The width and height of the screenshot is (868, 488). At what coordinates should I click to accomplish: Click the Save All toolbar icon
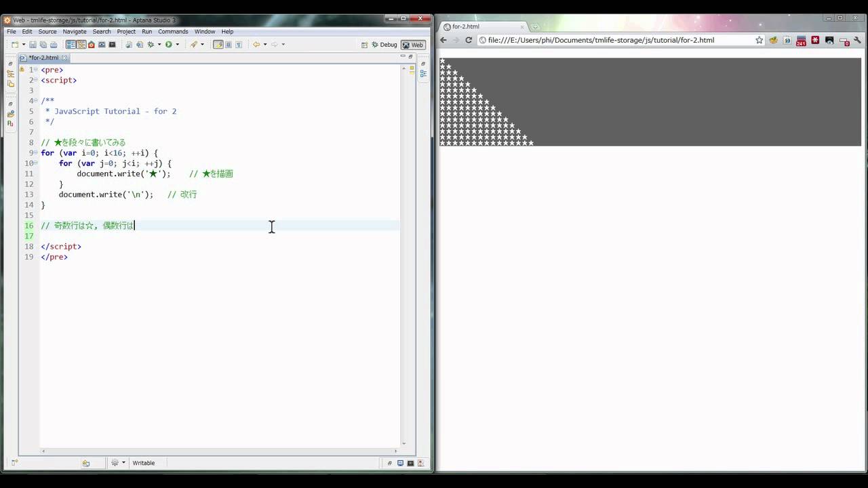43,45
